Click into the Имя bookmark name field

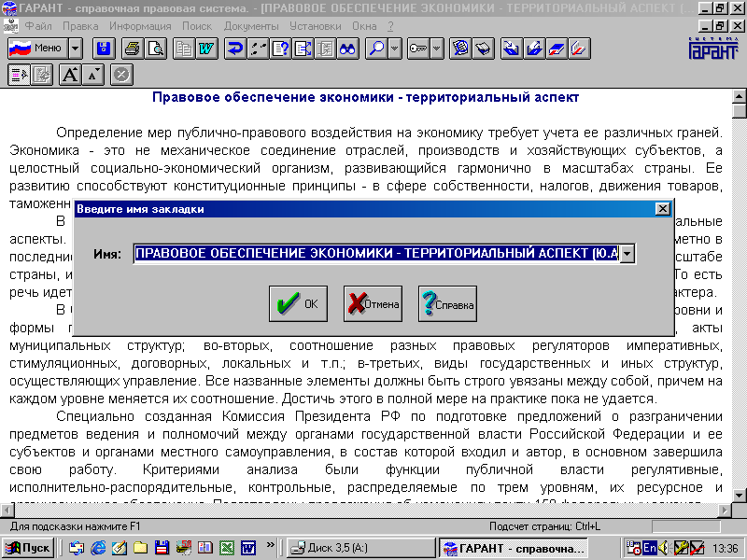pos(376,253)
